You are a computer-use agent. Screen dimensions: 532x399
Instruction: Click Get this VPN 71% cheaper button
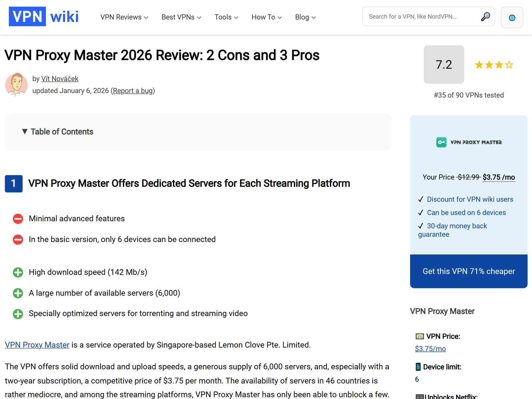(469, 271)
